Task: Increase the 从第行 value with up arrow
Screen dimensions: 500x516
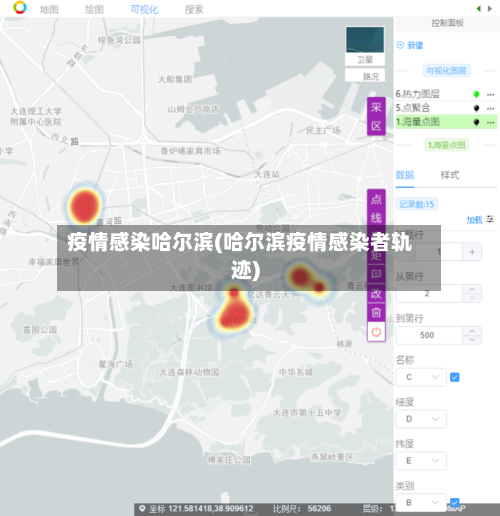Action: point(472,289)
